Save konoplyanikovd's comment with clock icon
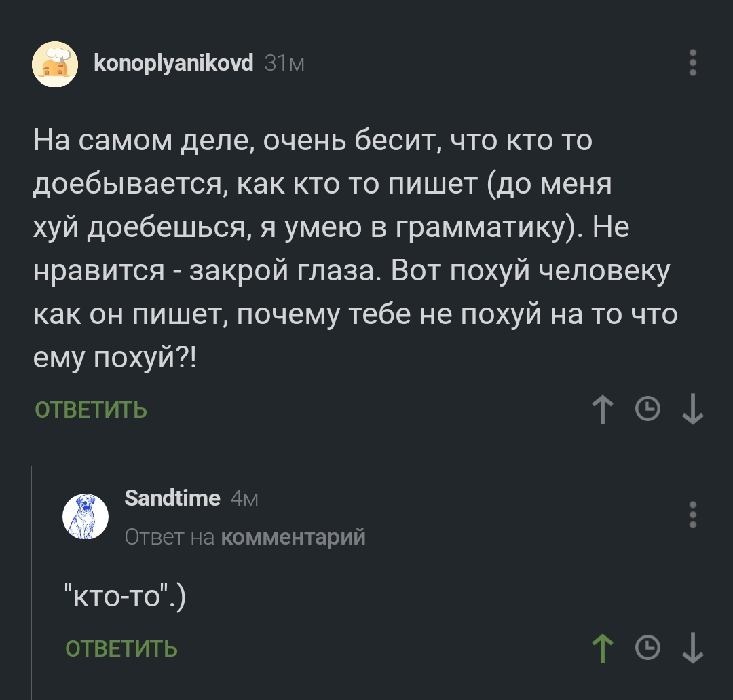This screenshot has width=733, height=700. point(648,409)
